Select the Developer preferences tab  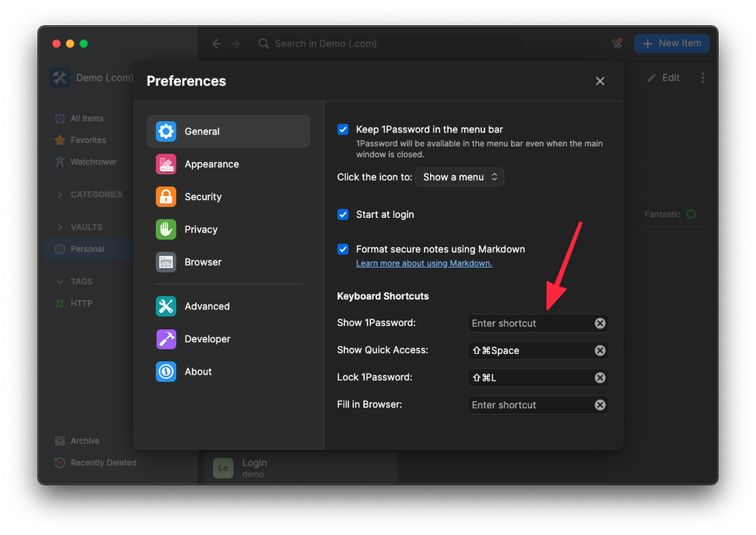[x=207, y=339]
